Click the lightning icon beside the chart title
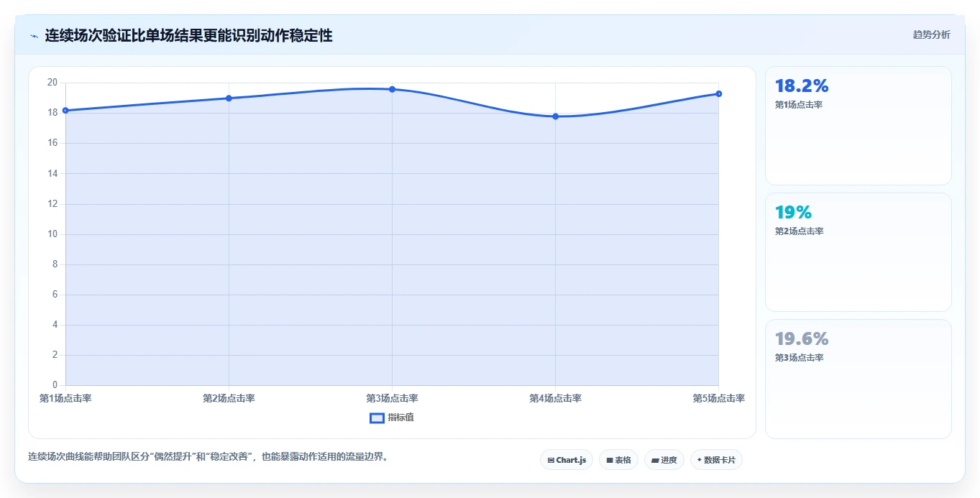The image size is (980, 498). coord(34,36)
